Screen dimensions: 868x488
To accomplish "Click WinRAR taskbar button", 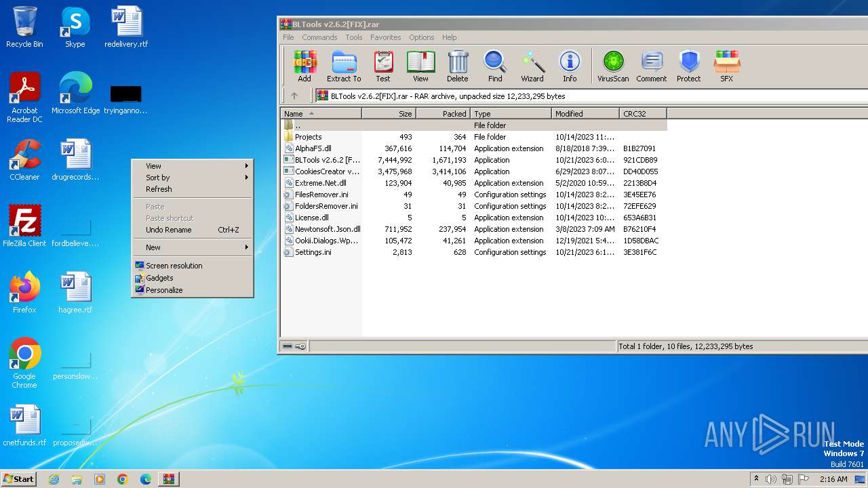I will 168,479.
